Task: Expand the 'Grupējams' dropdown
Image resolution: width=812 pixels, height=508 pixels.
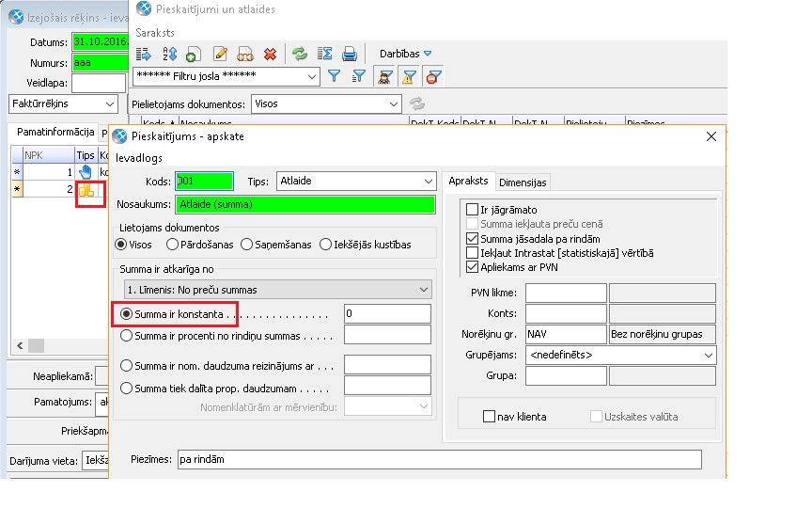Action: 707,355
